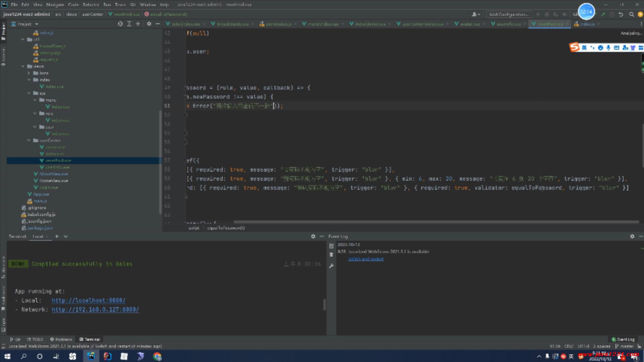The image size is (644, 362).
Task: Click Switch and restart link in Event Log
Action: (x=366, y=259)
